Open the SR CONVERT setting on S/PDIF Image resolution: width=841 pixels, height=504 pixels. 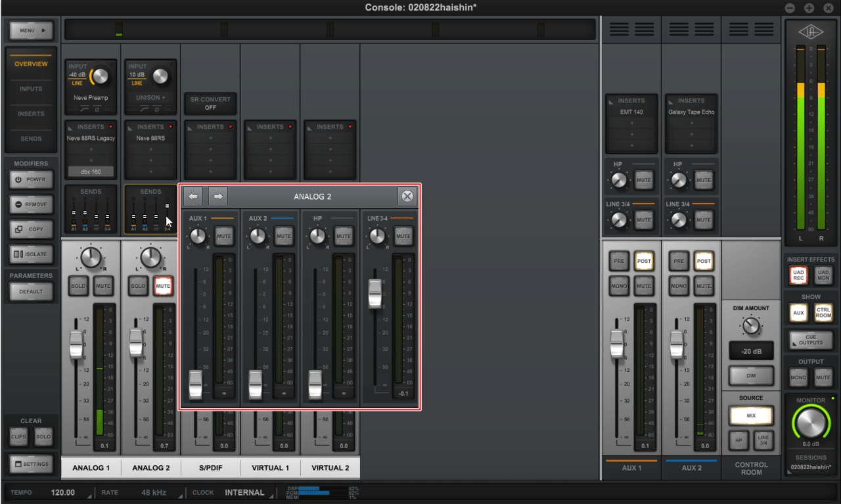pos(210,103)
